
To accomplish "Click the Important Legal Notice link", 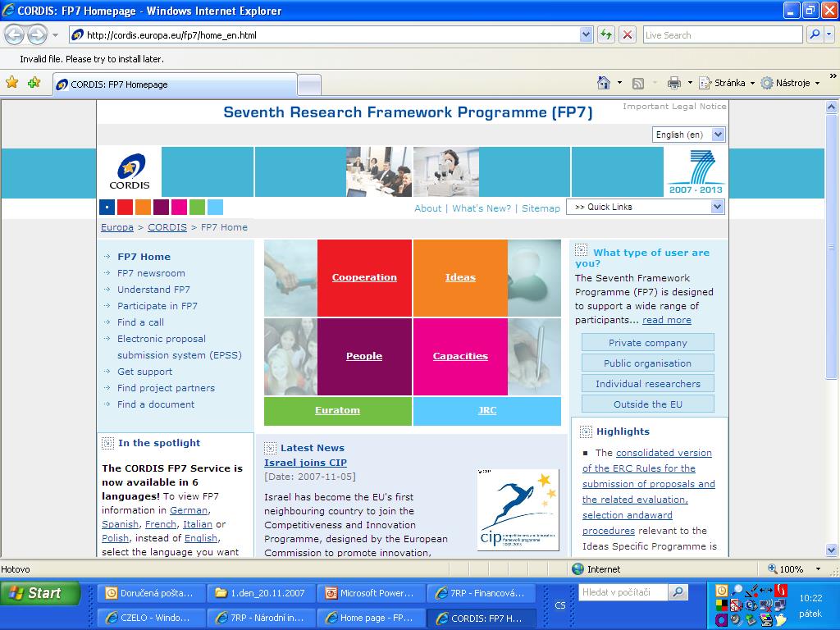I will pos(674,106).
